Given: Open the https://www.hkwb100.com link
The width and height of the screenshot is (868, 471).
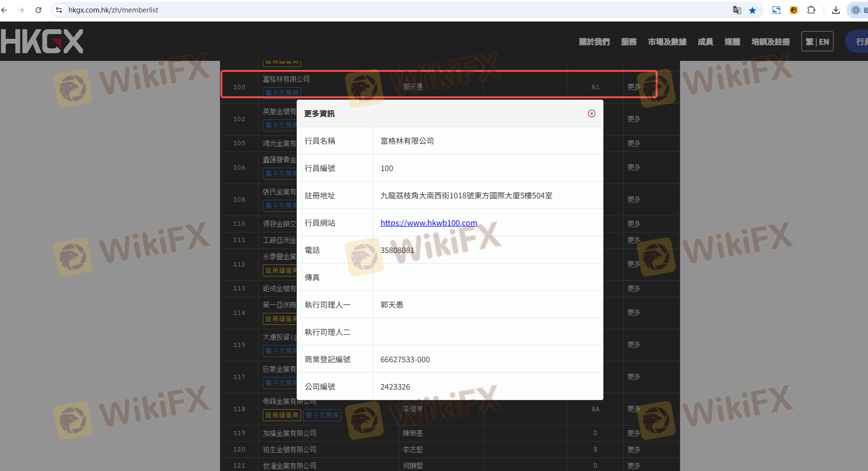Looking at the screenshot, I should pyautogui.click(x=428, y=223).
